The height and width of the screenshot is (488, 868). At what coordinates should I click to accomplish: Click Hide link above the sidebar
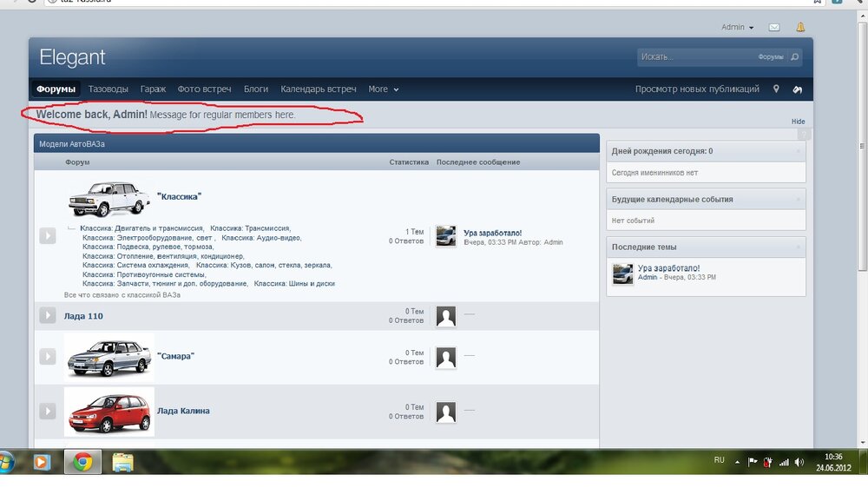pos(798,122)
